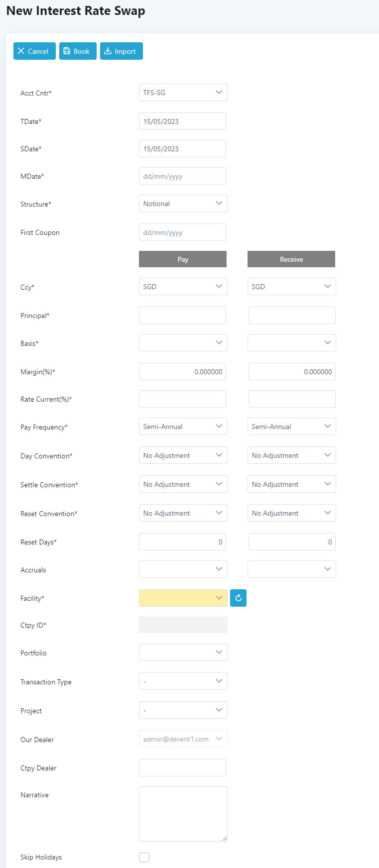Open the Pay leg Ccy dropdown
This screenshot has width=379, height=868.
pyautogui.click(x=183, y=287)
